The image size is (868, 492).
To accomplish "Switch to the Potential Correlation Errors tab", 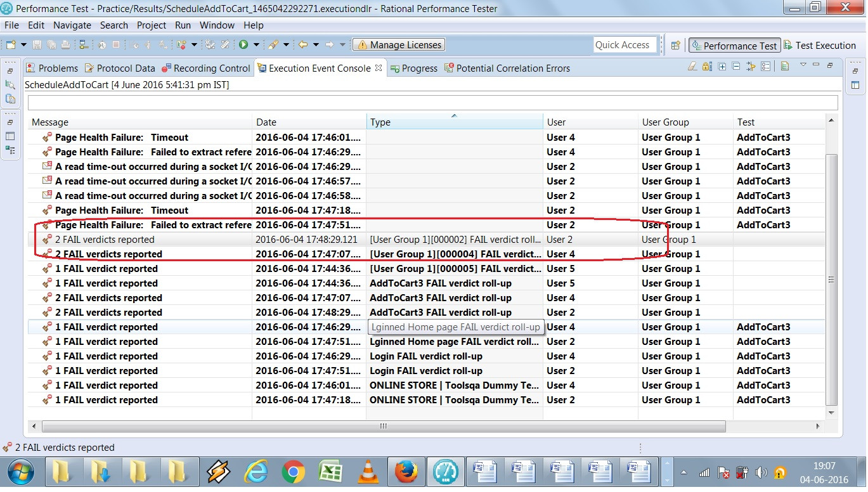I will coord(507,68).
